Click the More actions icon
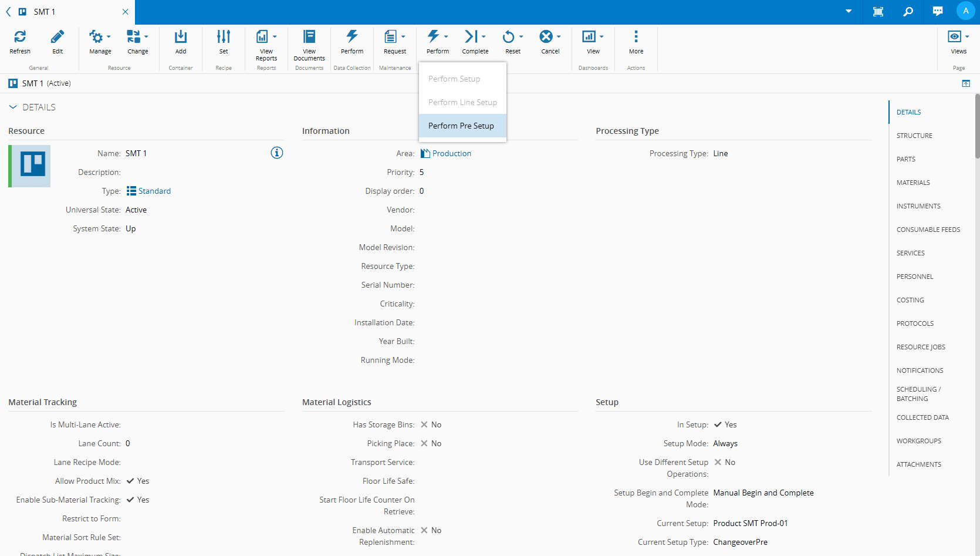This screenshot has height=556, width=980. click(x=636, y=37)
